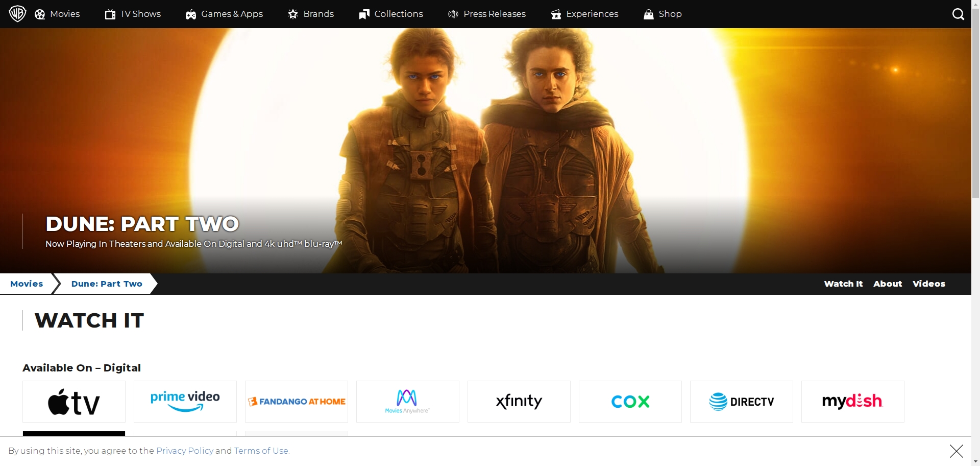Choose the Prime Video logo tile

click(185, 402)
